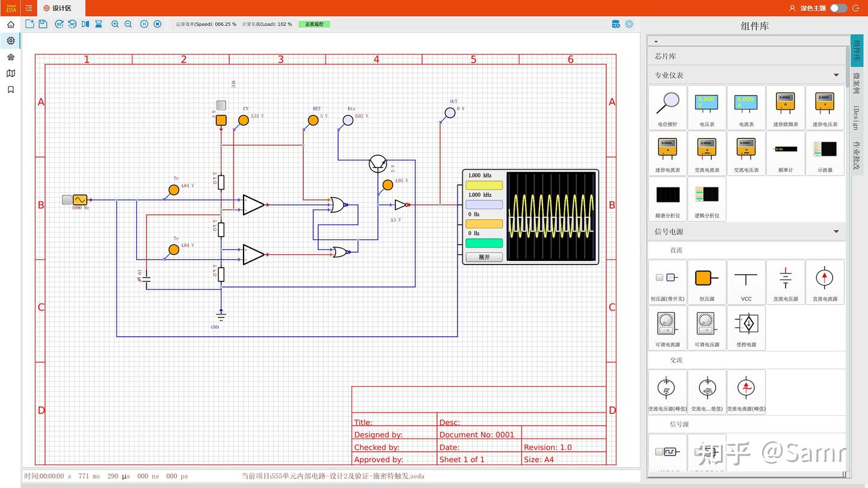This screenshot has height=488, width=868.
Task: Toggle the 深色主题 dark theme switch
Action: 838,8
